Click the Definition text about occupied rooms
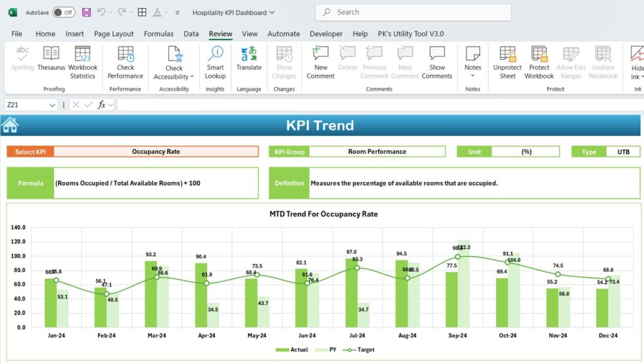 click(404, 183)
